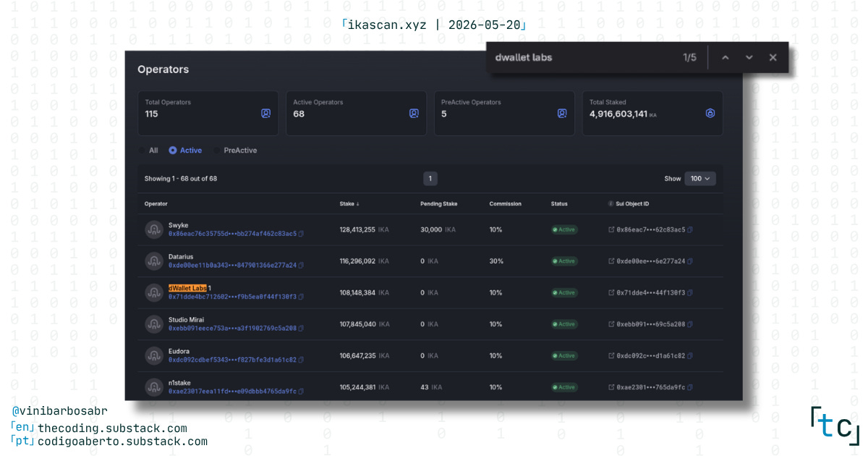Click the Eudora operator avatar

(x=153, y=355)
